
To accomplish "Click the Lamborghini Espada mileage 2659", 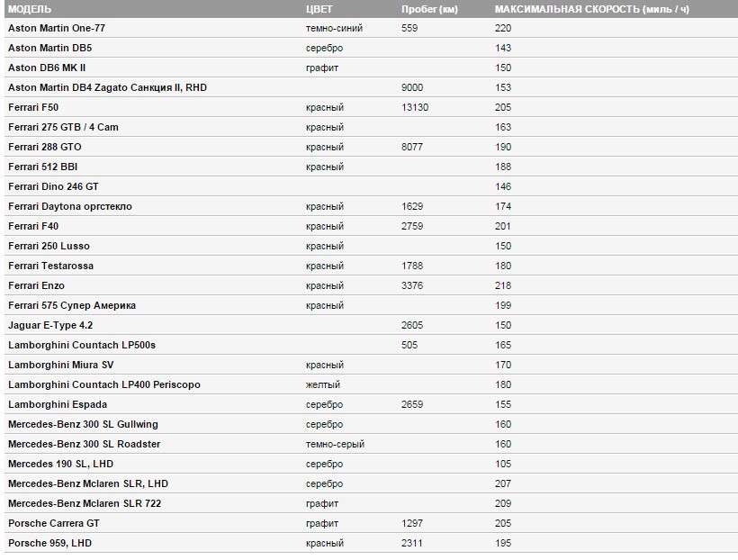I will [412, 404].
